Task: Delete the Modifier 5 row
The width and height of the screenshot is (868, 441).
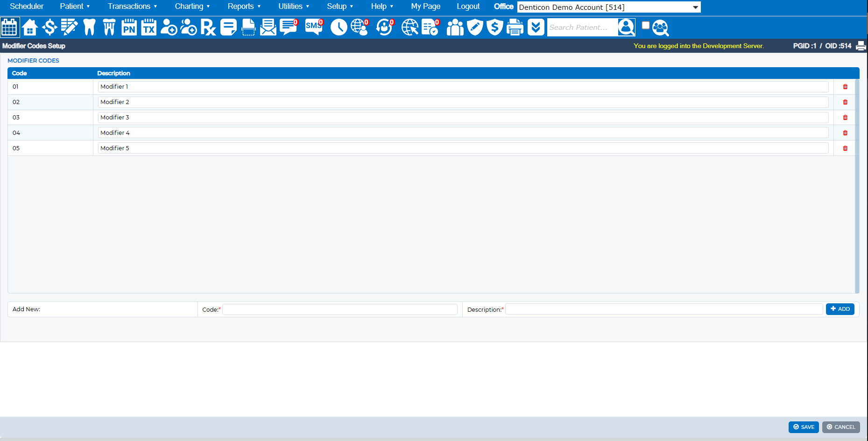Action: tap(845, 148)
